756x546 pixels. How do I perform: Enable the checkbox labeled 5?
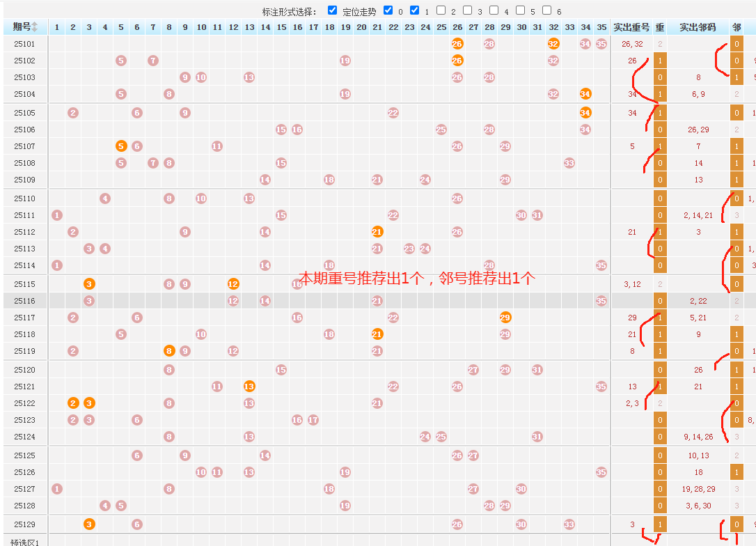point(521,10)
